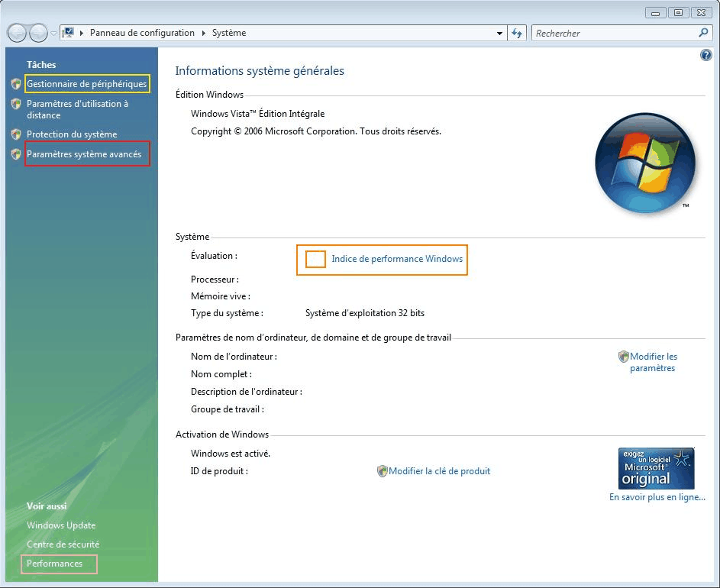Click shield icon beside Gestionnaire de périphériques
This screenshot has width=720, height=588.
pos(16,83)
